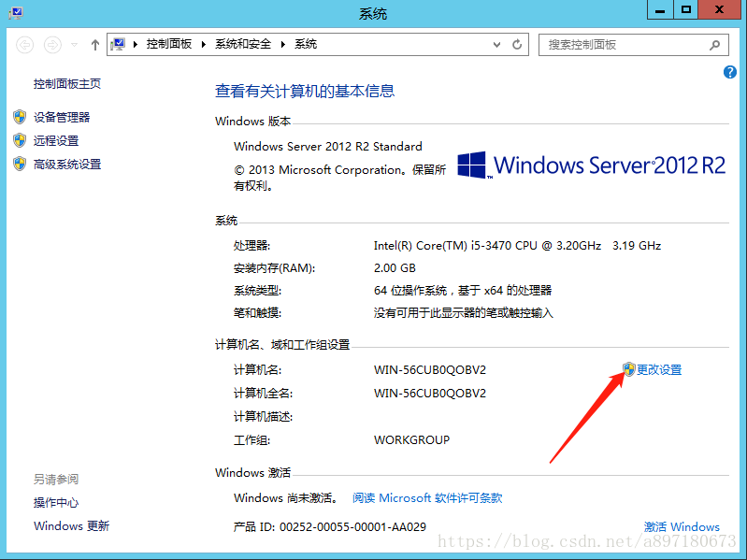Click the shield icon beside 设备管理器
The height and width of the screenshot is (560, 747).
[x=20, y=117]
